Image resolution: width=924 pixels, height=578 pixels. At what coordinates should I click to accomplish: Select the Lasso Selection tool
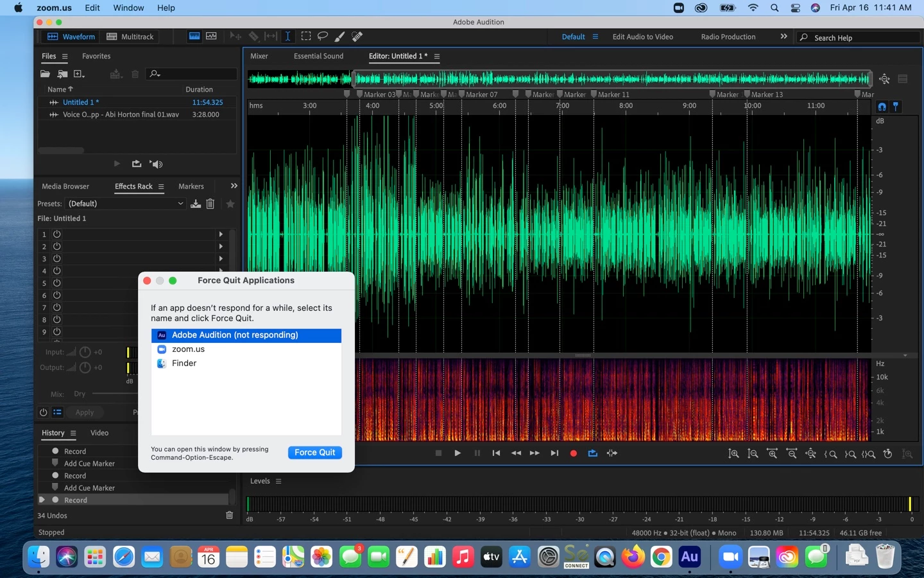point(323,37)
